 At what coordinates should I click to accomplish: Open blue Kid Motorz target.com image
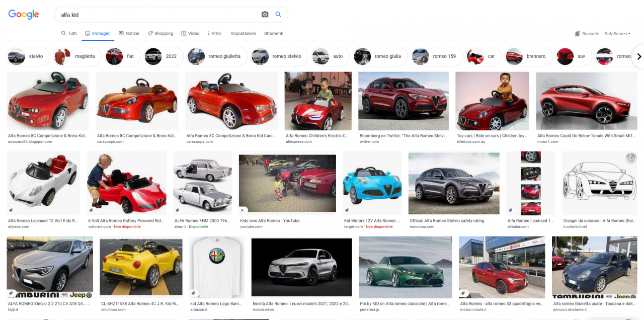(372, 184)
